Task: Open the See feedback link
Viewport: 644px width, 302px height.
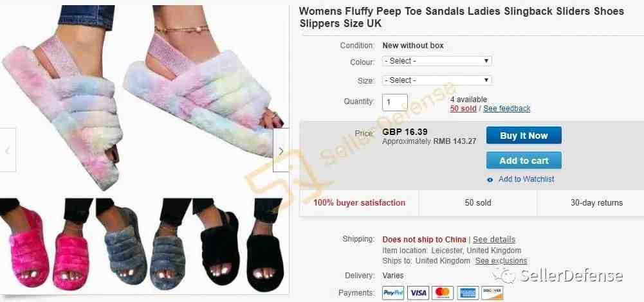Action: (x=507, y=109)
